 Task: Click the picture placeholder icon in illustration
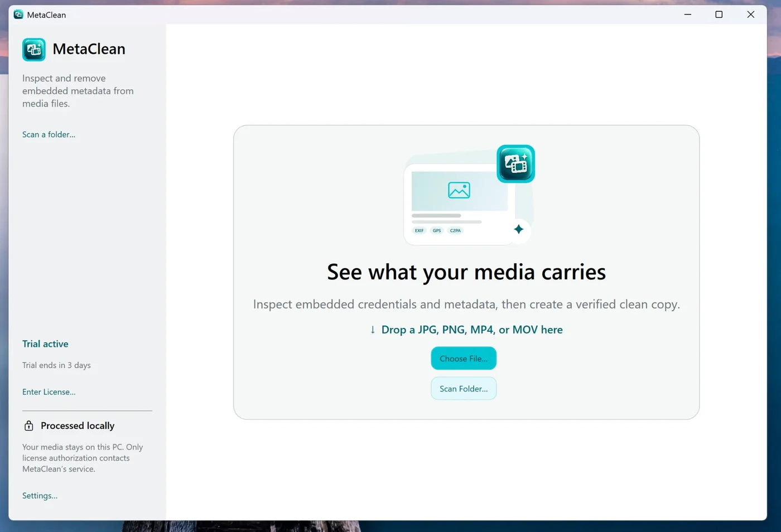459,190
